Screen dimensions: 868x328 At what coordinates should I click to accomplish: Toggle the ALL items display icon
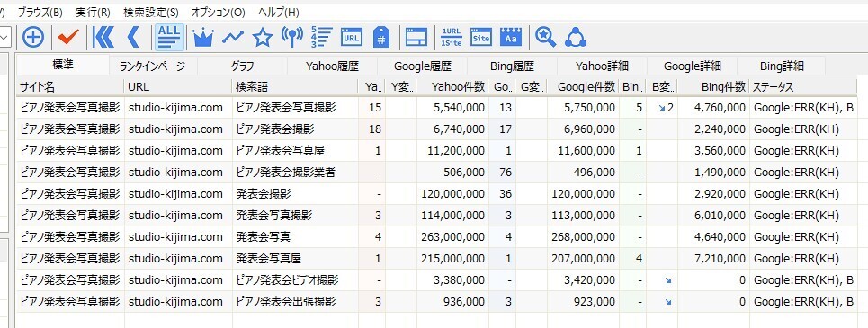point(168,37)
